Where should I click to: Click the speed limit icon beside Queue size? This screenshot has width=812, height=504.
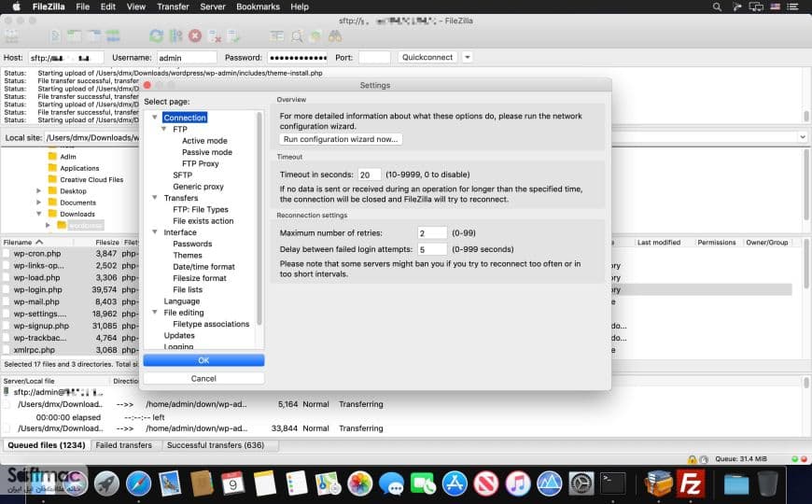(x=704, y=459)
